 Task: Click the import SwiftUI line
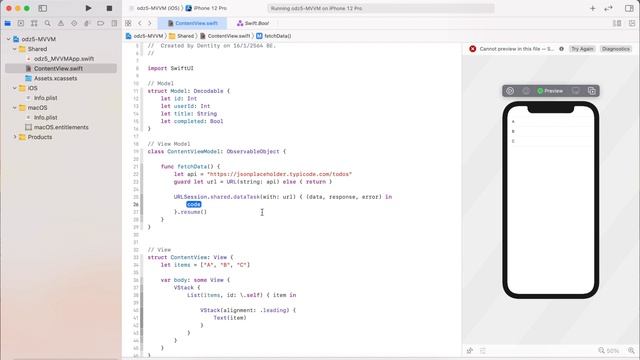(171, 69)
